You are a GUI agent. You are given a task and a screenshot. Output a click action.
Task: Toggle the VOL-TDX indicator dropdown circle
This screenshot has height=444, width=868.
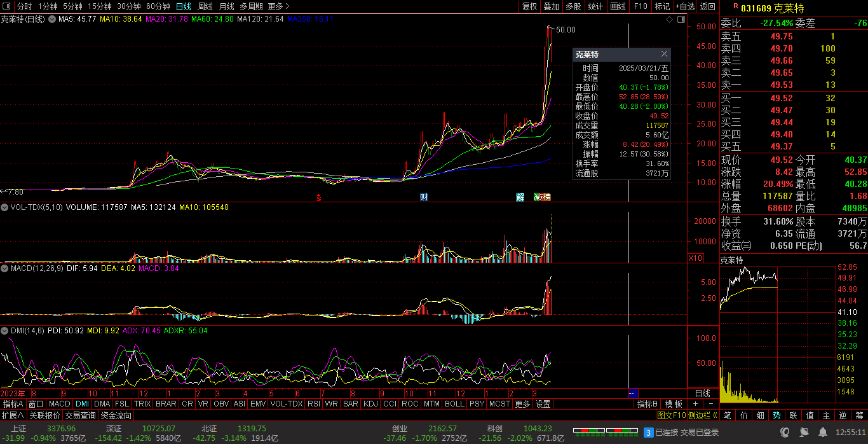(x=4, y=207)
